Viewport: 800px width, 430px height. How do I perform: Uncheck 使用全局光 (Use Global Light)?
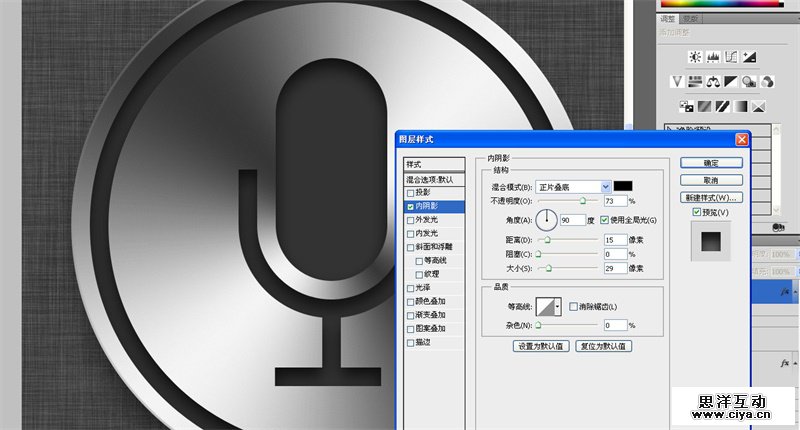tap(604, 219)
